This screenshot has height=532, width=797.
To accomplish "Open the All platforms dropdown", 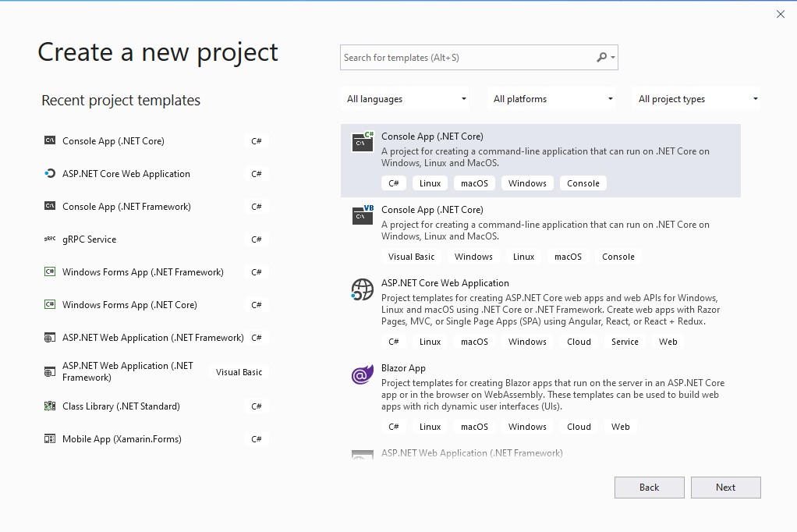I will [x=551, y=98].
